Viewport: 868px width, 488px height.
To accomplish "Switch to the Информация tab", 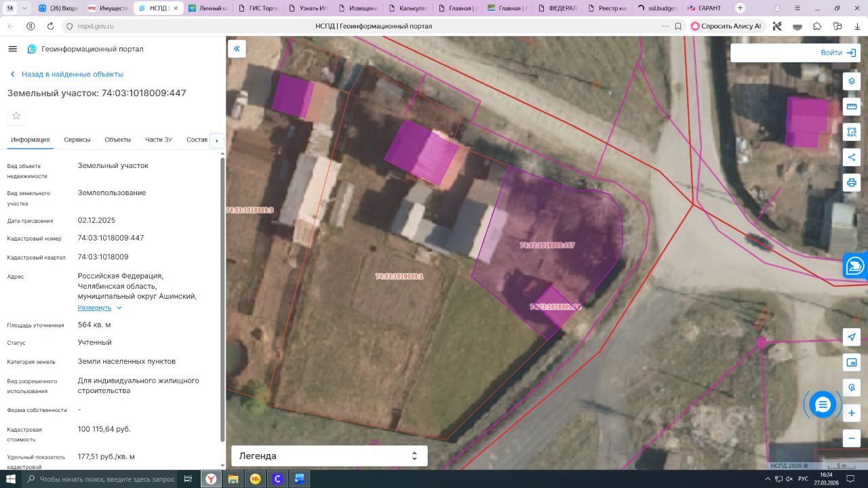I will pyautogui.click(x=30, y=140).
